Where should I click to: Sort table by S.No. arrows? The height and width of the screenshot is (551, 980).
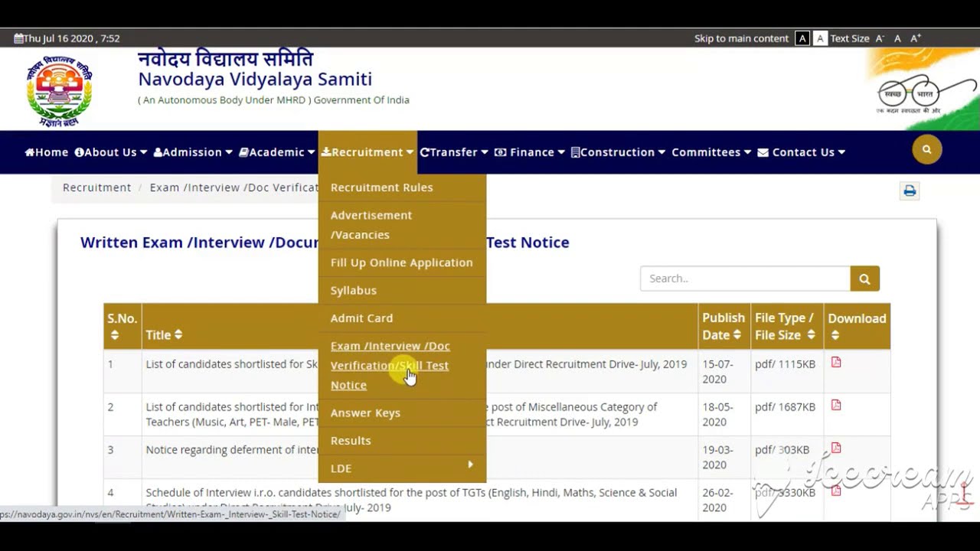pyautogui.click(x=115, y=335)
